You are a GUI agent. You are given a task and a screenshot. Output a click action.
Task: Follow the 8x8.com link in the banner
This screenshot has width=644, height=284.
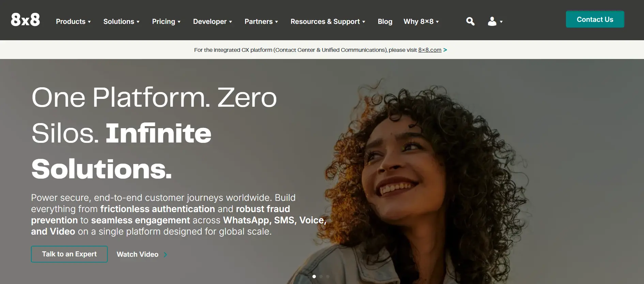point(430,50)
